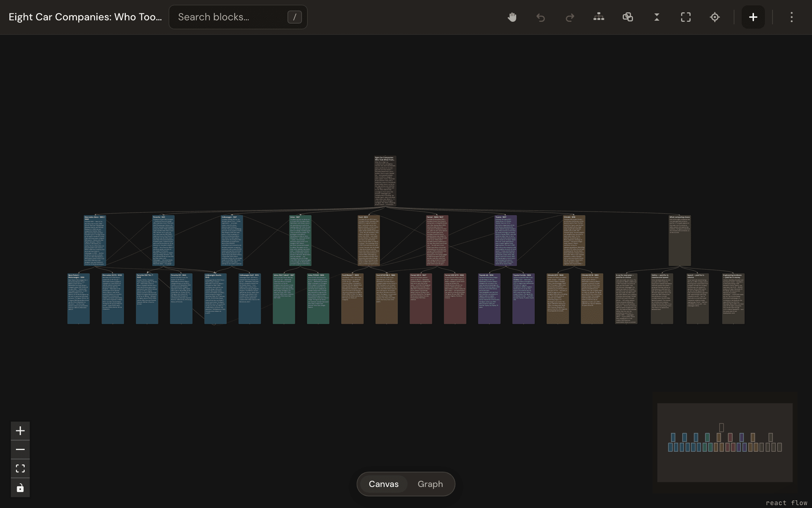The height and width of the screenshot is (508, 812).
Task: Activate the hand pan tool
Action: [x=512, y=17]
